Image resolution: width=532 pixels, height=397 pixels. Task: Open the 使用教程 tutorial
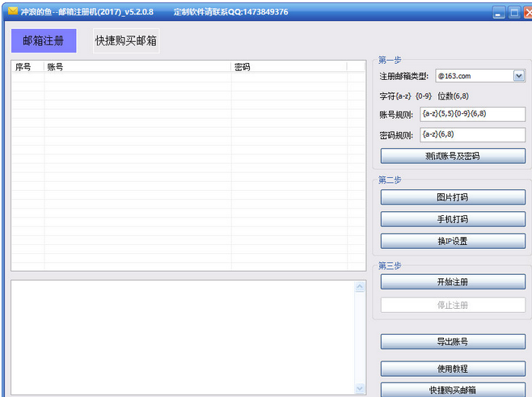[453, 369]
